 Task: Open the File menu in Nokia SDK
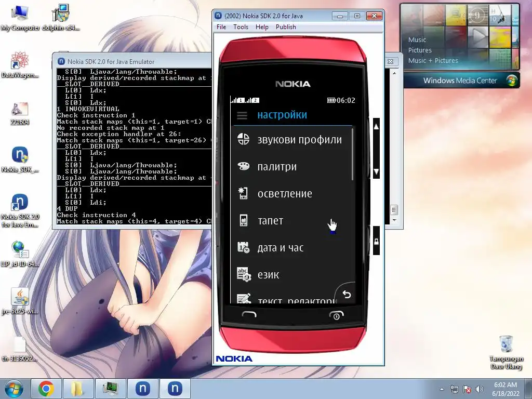point(221,27)
